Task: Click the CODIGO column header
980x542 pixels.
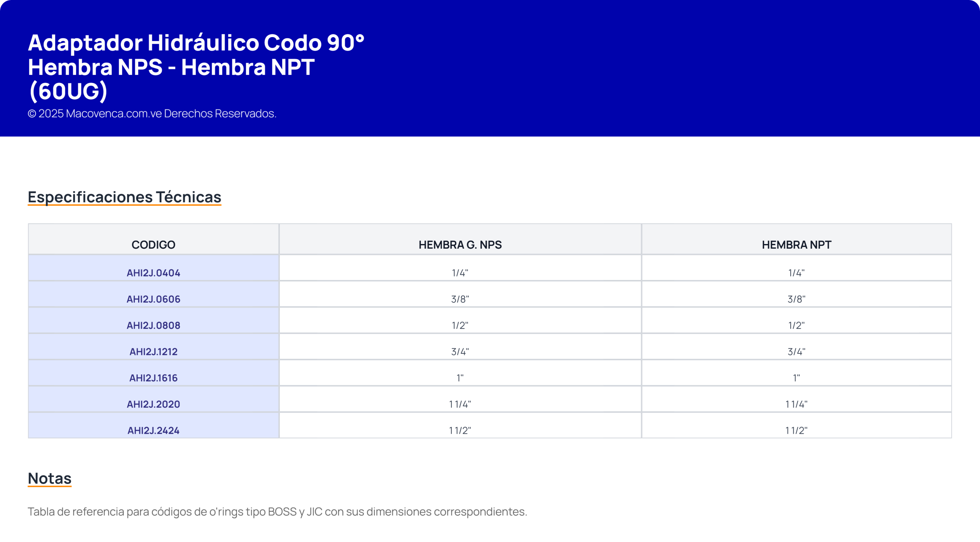Action: click(x=154, y=239)
